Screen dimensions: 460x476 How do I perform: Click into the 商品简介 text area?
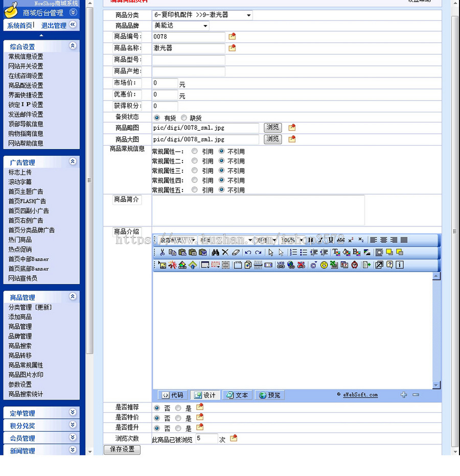258,210
